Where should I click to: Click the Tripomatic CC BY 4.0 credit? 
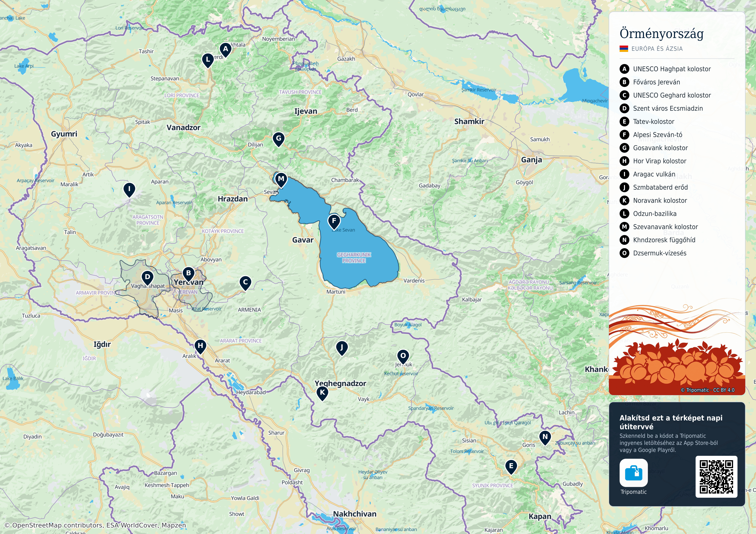[708, 390]
